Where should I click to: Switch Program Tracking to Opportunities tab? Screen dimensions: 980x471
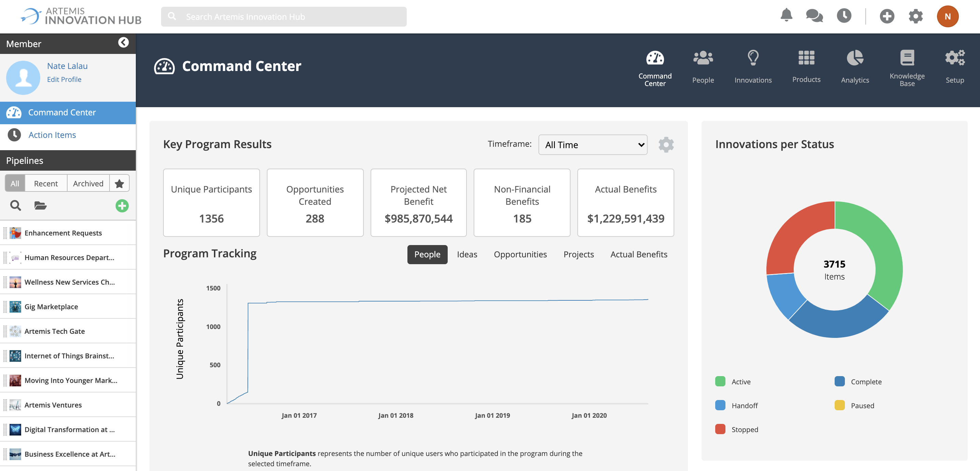[x=520, y=255]
